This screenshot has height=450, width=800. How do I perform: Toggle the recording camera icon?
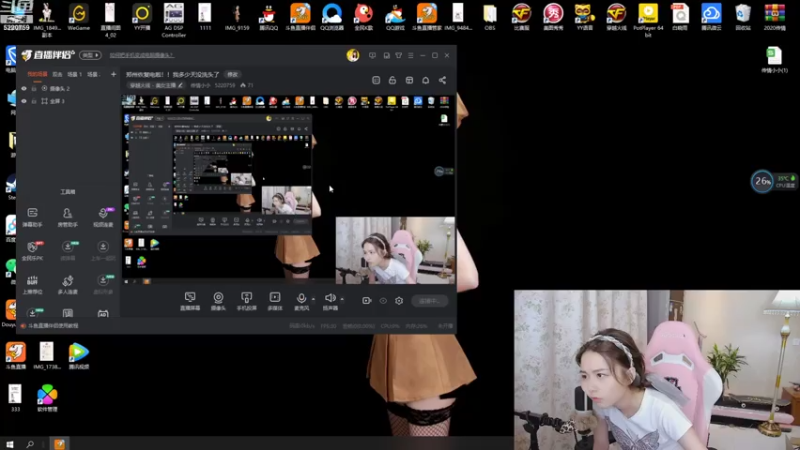(366, 301)
